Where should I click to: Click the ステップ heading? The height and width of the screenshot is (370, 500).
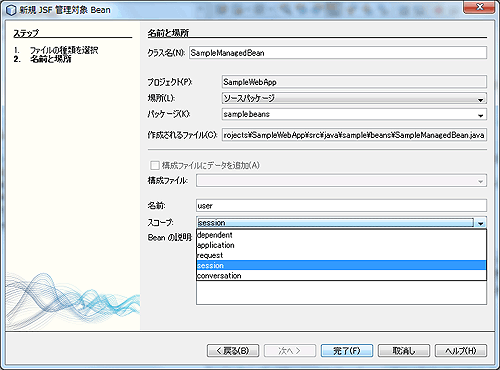coord(26,33)
